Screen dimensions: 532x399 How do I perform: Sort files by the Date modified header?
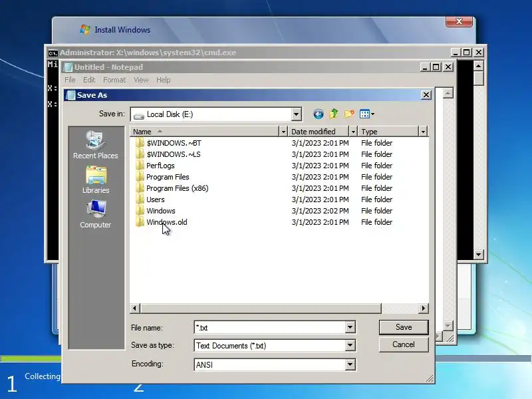319,131
